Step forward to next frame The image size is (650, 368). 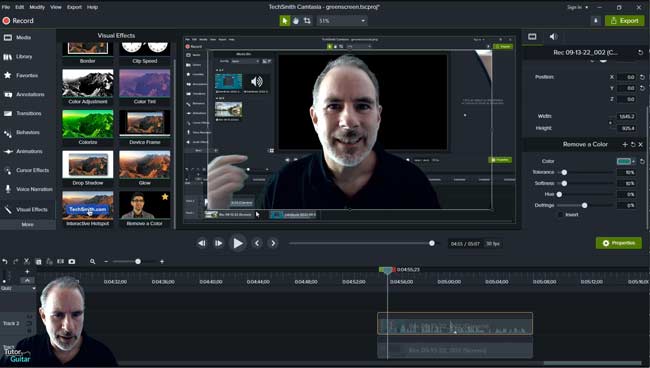pyautogui.click(x=218, y=243)
